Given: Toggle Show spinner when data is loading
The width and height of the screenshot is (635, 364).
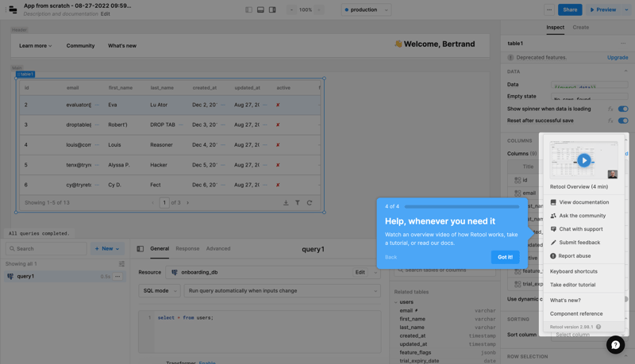Looking at the screenshot, I should (x=623, y=109).
